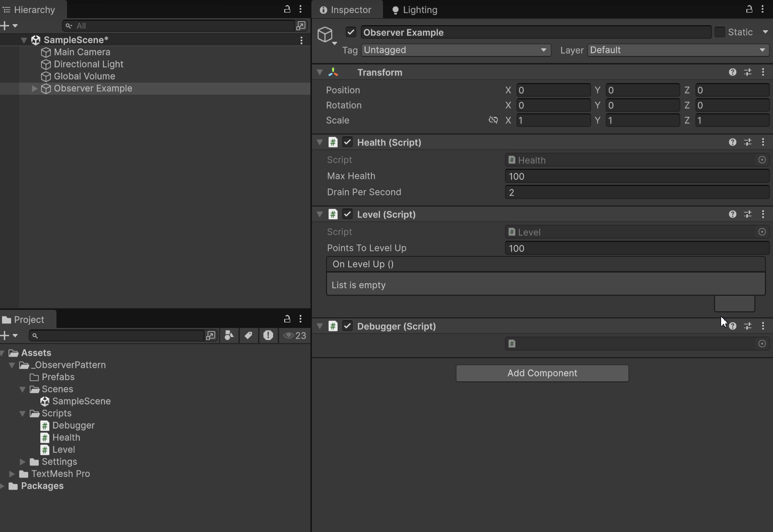The height and width of the screenshot is (532, 773).
Task: Open Debugger script three-dot component menu
Action: coord(763,326)
